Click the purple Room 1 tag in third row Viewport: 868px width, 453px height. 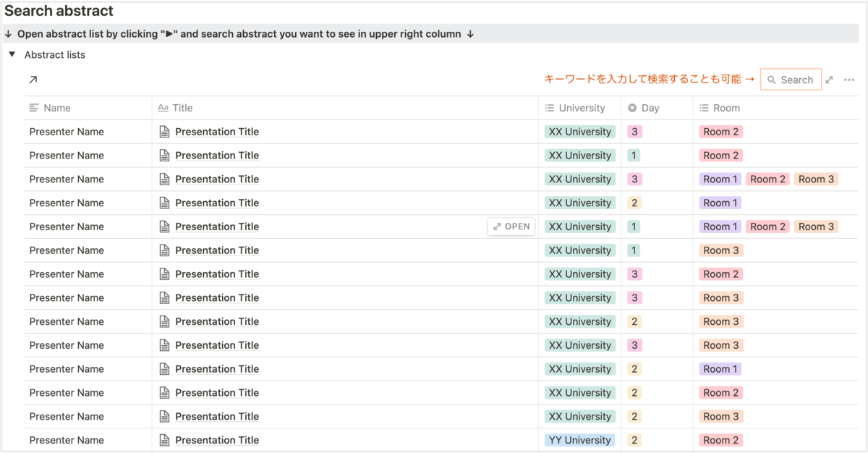(720, 179)
